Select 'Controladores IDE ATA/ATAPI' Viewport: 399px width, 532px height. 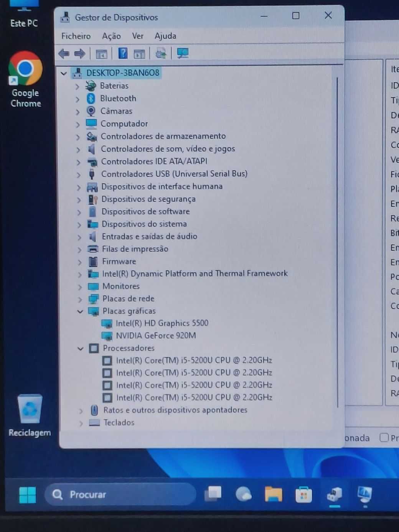pyautogui.click(x=154, y=161)
